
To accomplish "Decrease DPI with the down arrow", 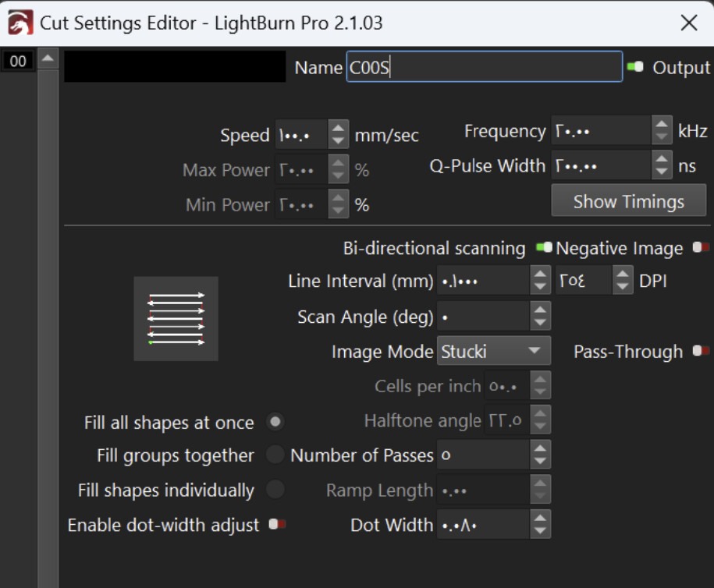I will 623,288.
